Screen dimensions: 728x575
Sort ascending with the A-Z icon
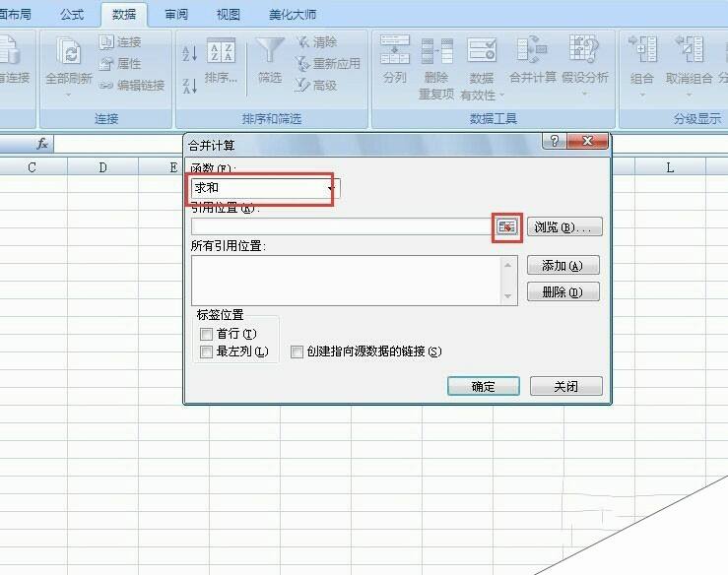(x=190, y=53)
